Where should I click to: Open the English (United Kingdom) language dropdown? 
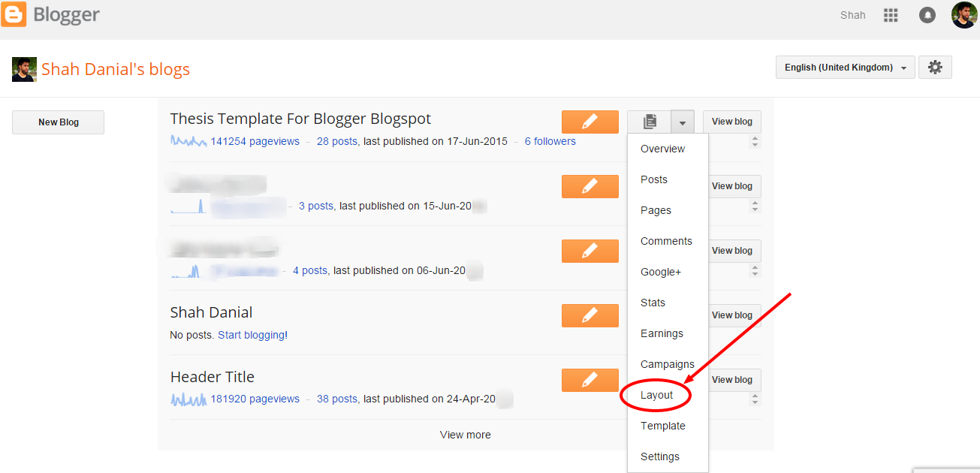click(x=846, y=67)
